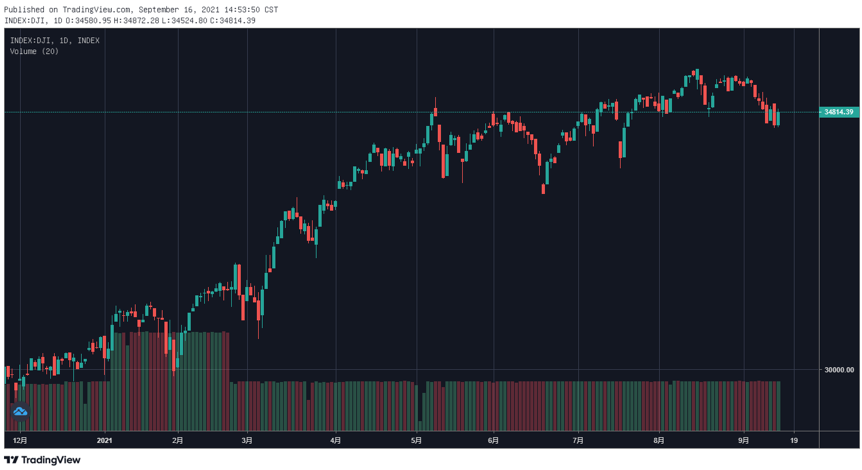This screenshot has width=862, height=470.
Task: Click the 5月 date axis label
Action: tap(417, 440)
